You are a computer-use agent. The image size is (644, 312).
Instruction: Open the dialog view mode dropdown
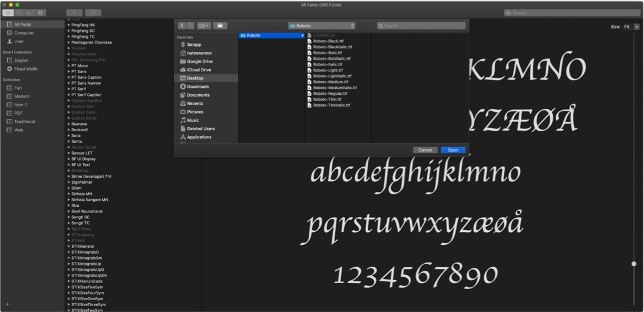(x=204, y=25)
